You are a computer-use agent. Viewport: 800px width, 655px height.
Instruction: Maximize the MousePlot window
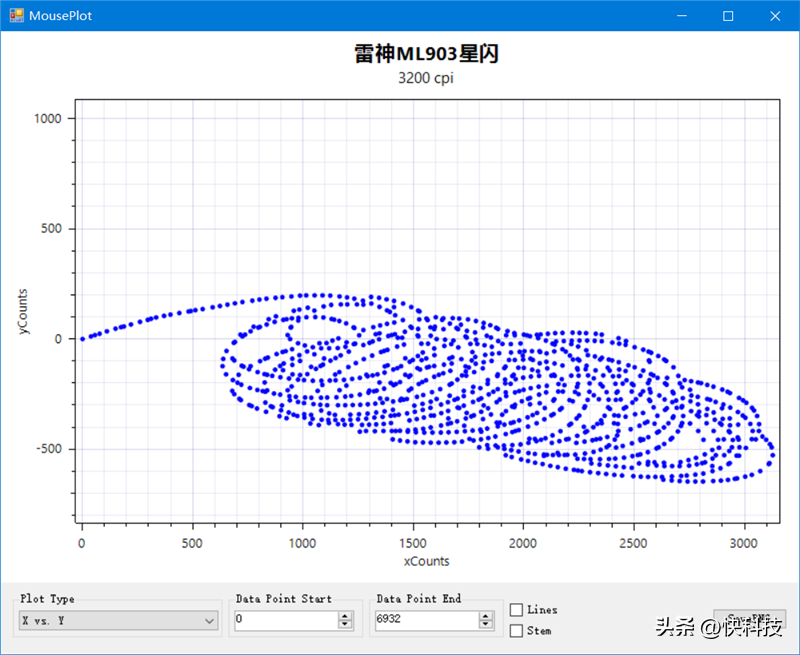coord(728,16)
